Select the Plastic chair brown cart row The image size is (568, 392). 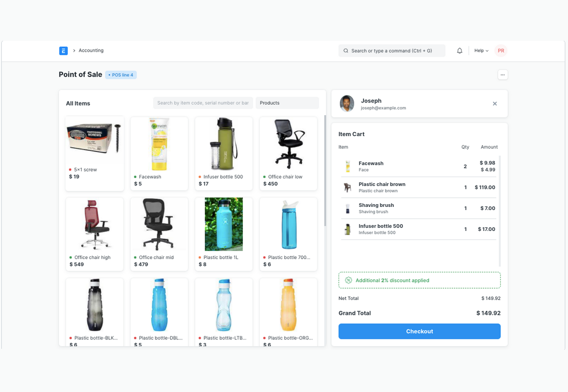[x=419, y=187]
